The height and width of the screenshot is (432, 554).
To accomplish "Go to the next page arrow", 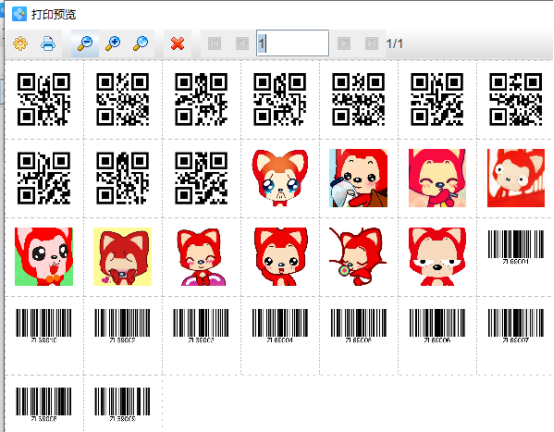I will (344, 43).
